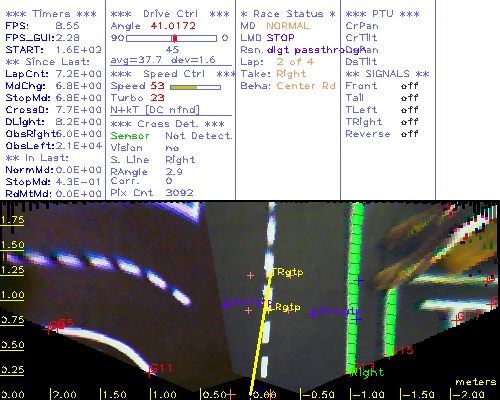The height and width of the screenshot is (400, 500).
Task: Click the red G15 marker label
Action: [404, 350]
